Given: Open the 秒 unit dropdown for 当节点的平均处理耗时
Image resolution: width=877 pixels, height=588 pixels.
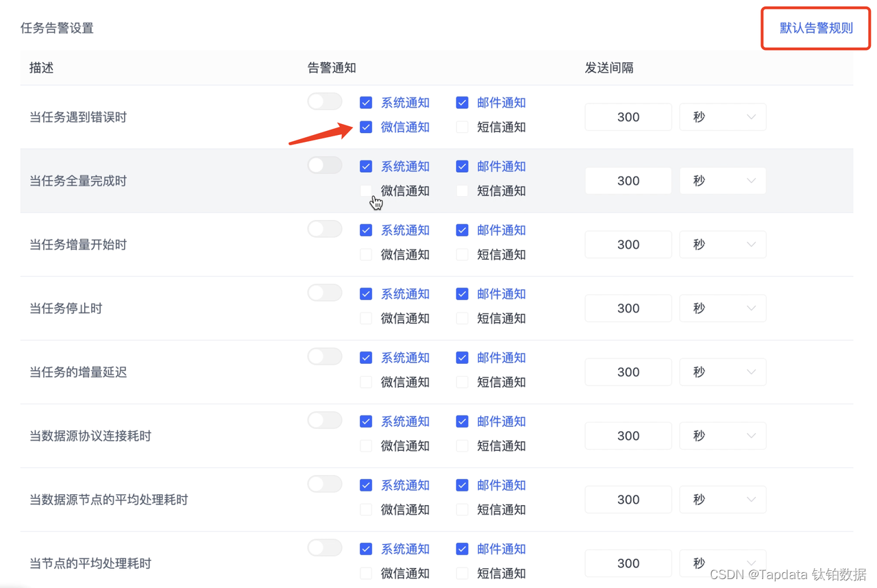Looking at the screenshot, I should tap(723, 563).
